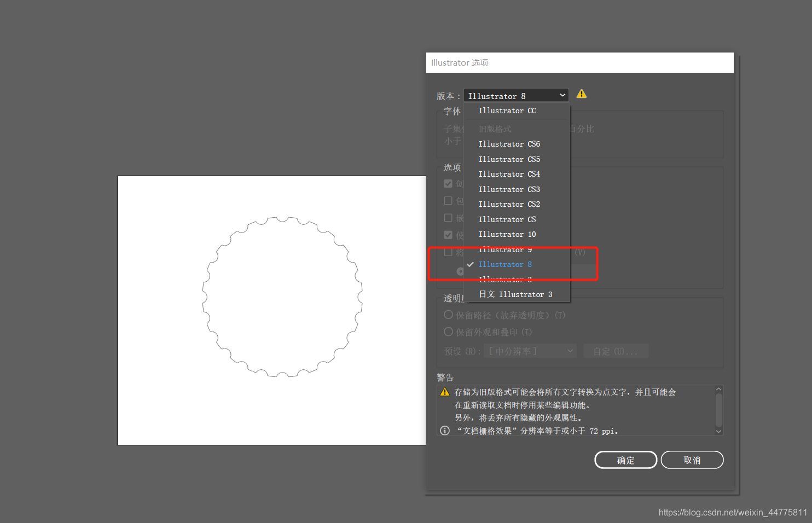Choose 日文 Illustrator 3 version
This screenshot has height=523, width=812.
point(517,294)
